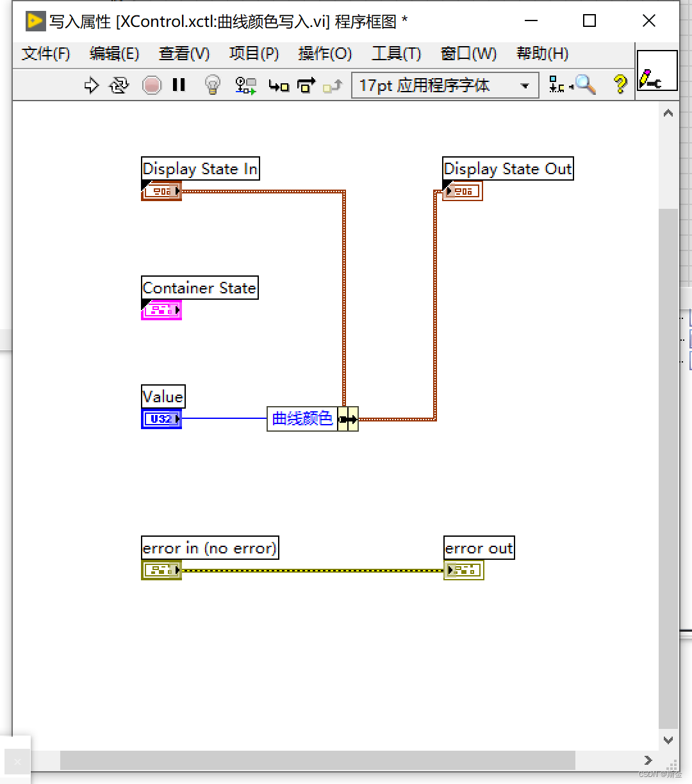Toggle the Retain Wire Values icon
Image resolution: width=692 pixels, height=784 pixels.
[245, 85]
